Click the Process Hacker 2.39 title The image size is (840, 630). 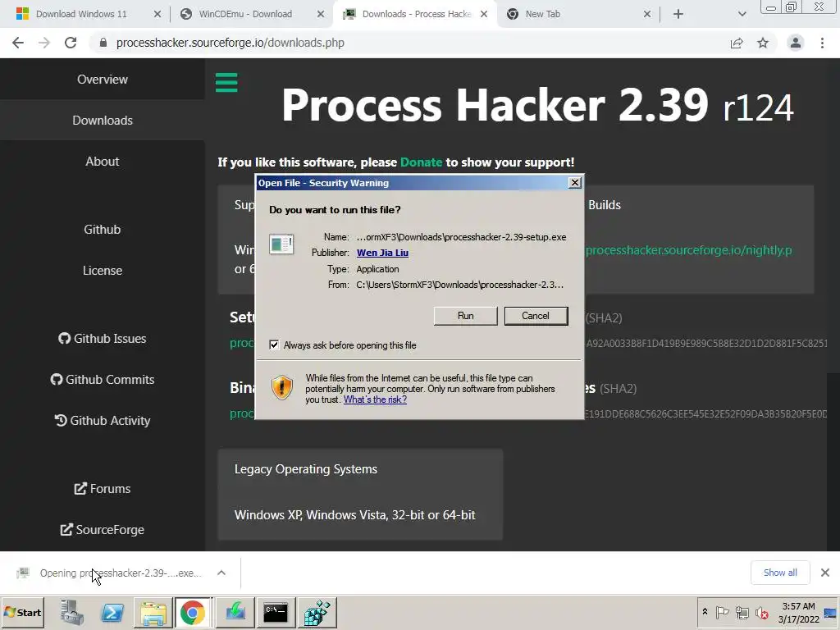pos(537,105)
